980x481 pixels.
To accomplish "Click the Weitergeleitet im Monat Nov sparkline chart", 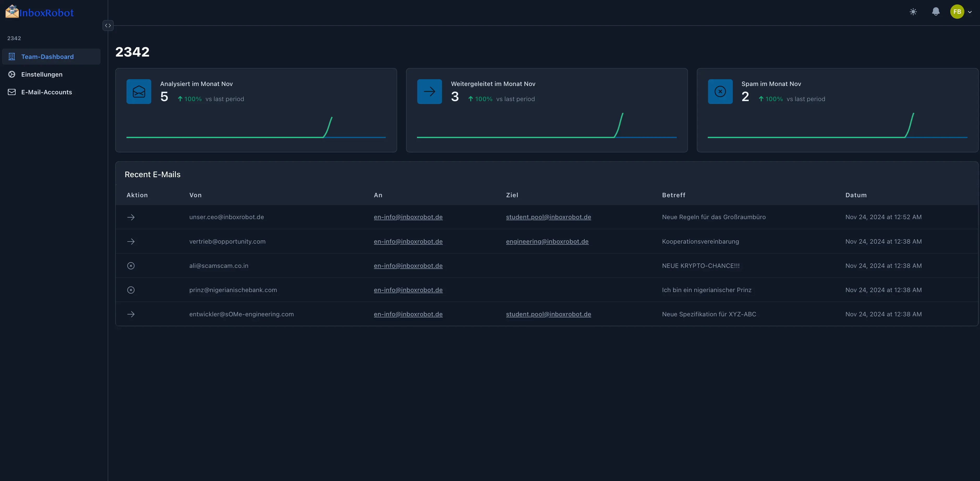I will click(x=547, y=126).
